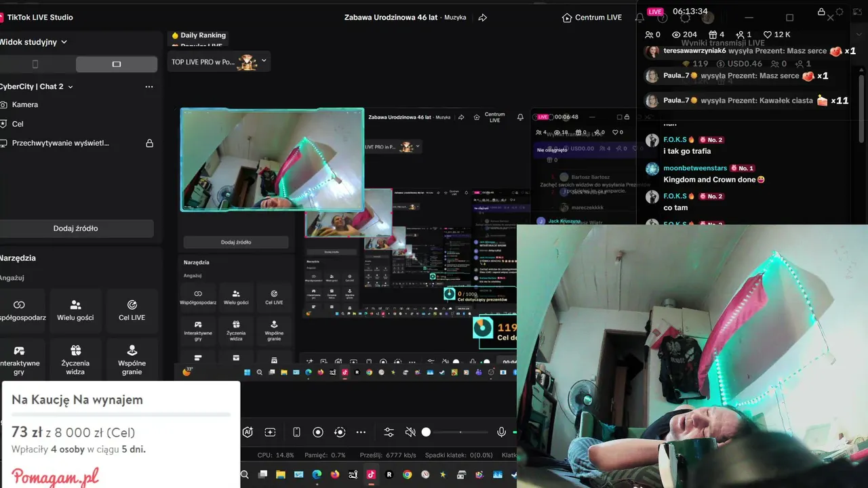
Task: Click the 73 zł z 8 000 zł goal text
Action: pos(73,432)
